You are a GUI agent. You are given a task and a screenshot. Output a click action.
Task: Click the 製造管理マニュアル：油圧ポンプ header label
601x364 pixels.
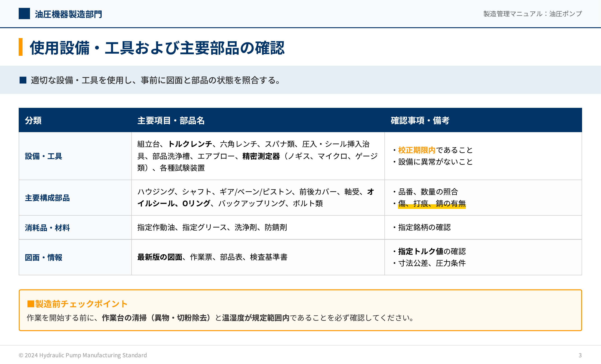pyautogui.click(x=532, y=14)
